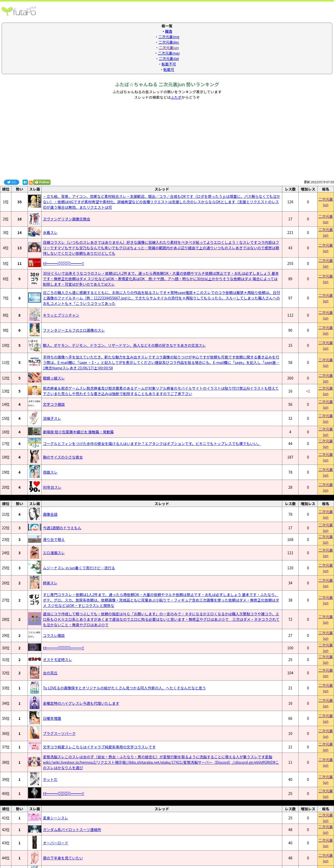The width and height of the screenshot is (334, 868).
Task: Click the Hatena Bookmark B! icon
Action: click(25, 182)
